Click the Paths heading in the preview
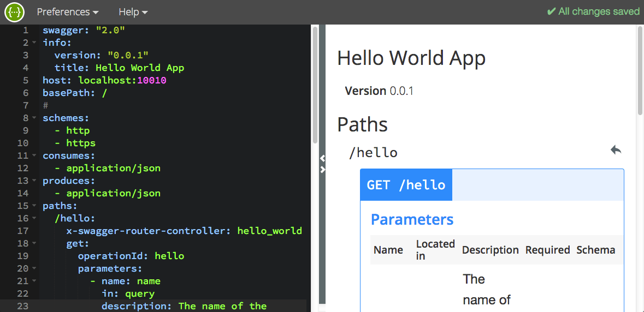 [362, 124]
